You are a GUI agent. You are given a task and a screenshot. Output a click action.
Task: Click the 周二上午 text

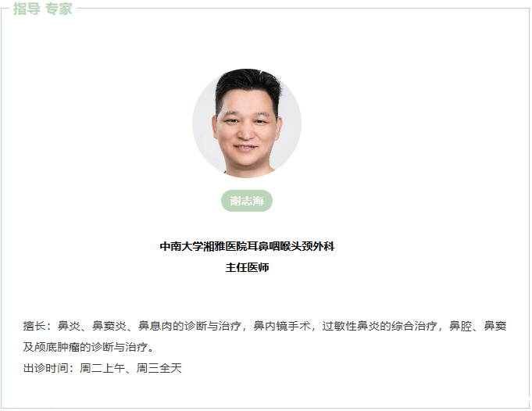(x=102, y=368)
